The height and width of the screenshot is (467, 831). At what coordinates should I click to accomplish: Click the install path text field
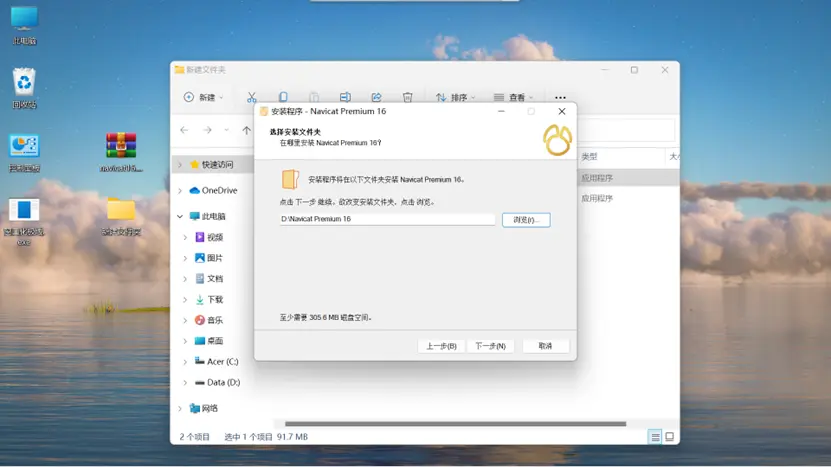[x=387, y=219]
